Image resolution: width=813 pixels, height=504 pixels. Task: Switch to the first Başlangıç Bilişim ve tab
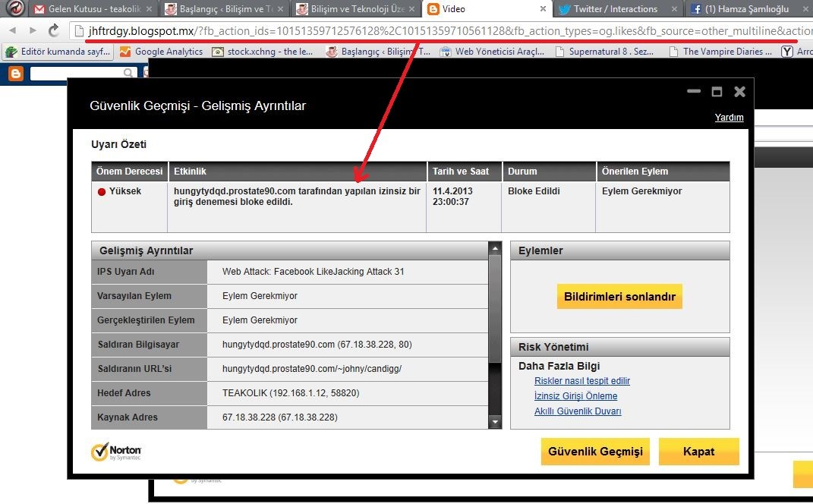tap(224, 9)
